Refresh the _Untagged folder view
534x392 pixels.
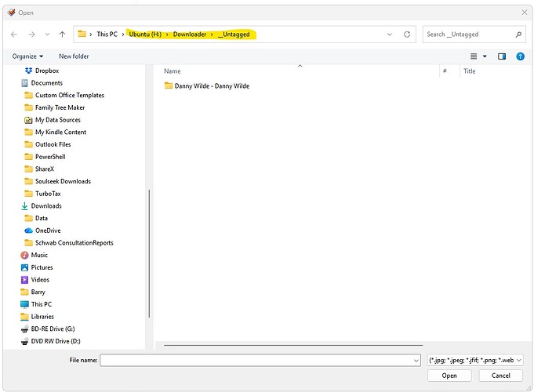point(407,34)
